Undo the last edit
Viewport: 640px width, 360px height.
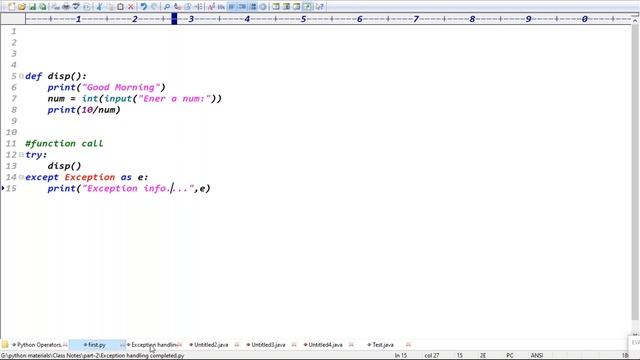point(143,7)
